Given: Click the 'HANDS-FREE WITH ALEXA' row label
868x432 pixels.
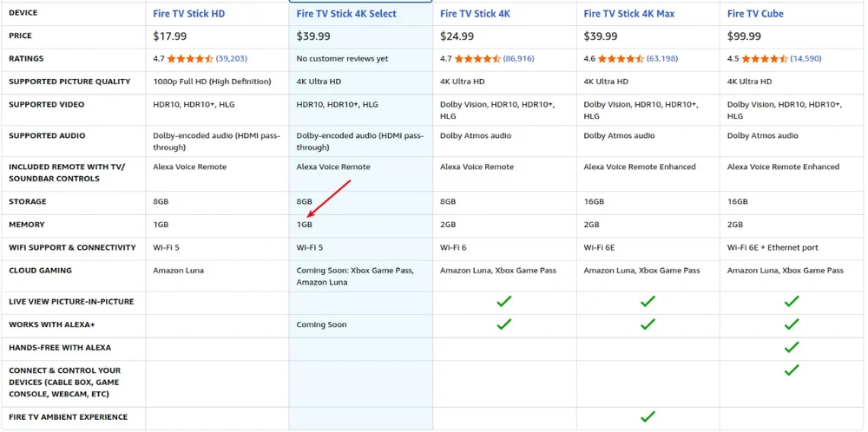Looking at the screenshot, I should click(60, 347).
